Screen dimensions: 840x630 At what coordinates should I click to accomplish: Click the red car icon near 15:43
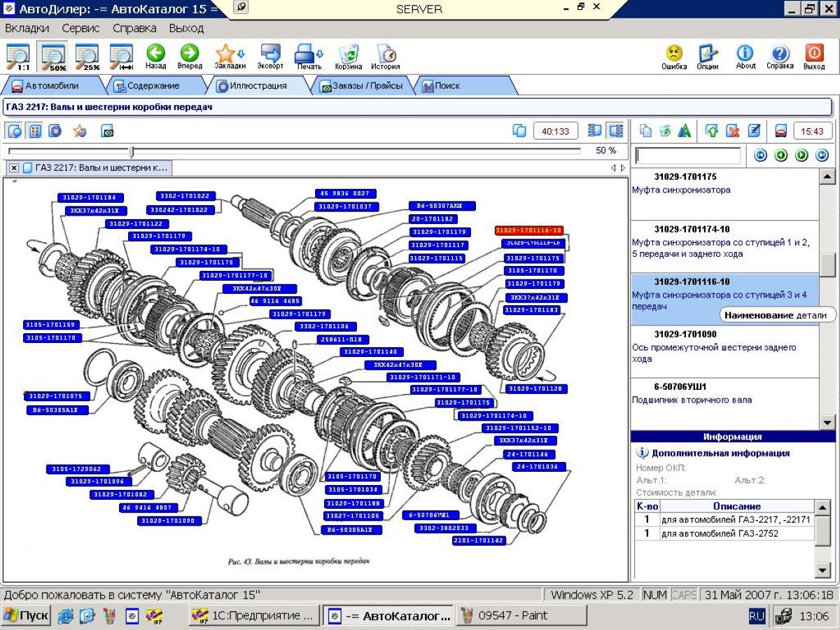point(781,130)
